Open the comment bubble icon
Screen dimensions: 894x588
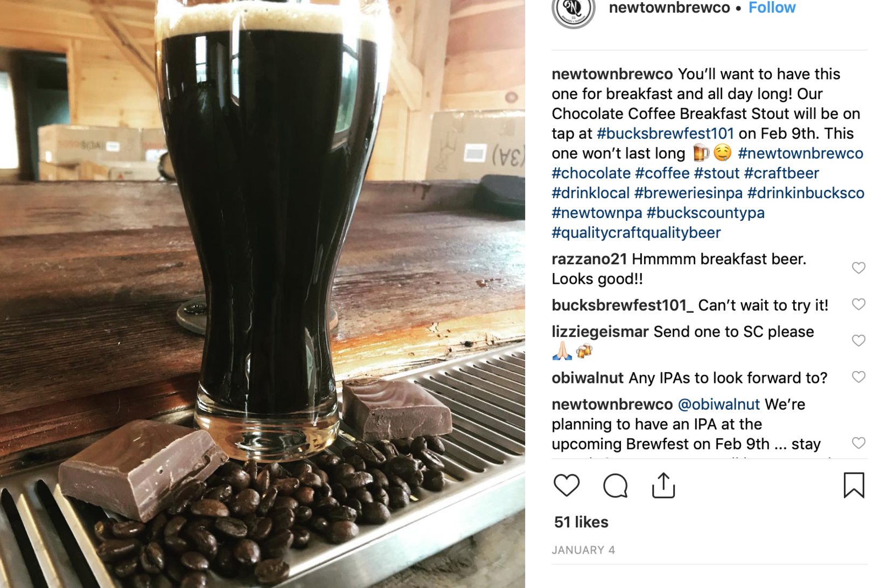pos(615,485)
